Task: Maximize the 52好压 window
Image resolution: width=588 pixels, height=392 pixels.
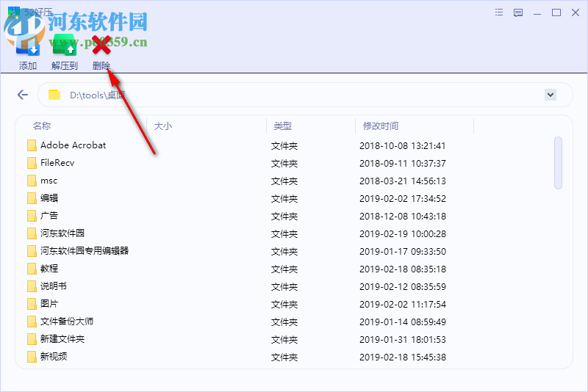Action: pos(556,12)
